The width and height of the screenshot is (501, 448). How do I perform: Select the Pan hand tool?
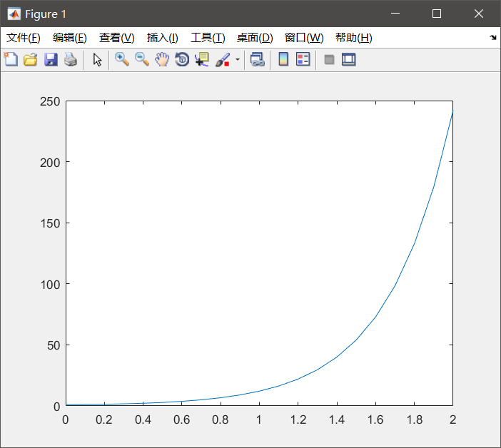click(x=162, y=59)
